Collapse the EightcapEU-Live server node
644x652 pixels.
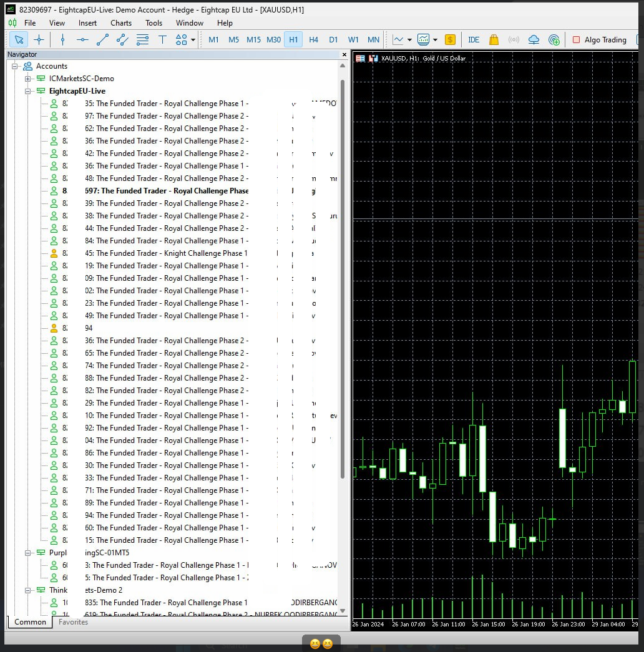(x=27, y=91)
